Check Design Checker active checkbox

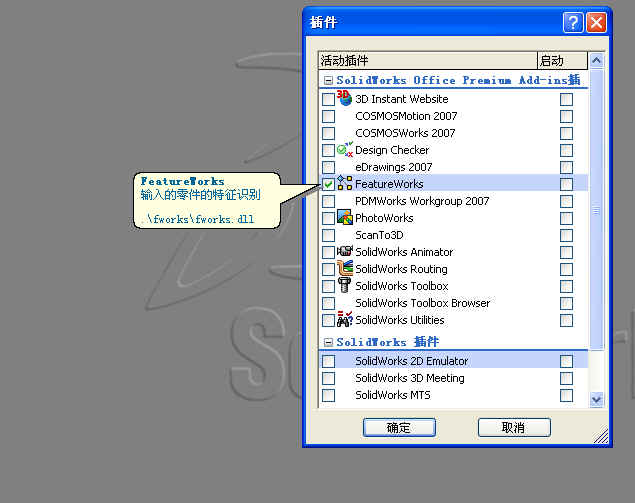tap(328, 151)
